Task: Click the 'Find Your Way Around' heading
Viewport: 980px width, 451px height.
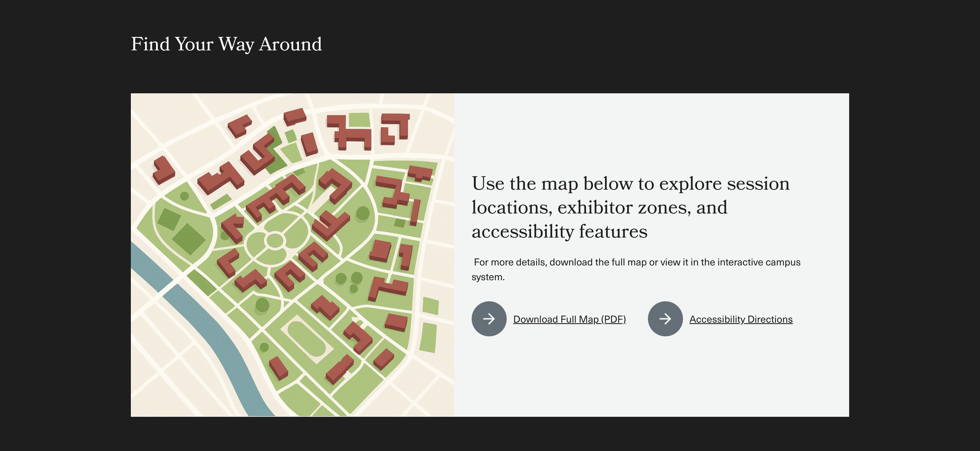Action: pyautogui.click(x=226, y=44)
